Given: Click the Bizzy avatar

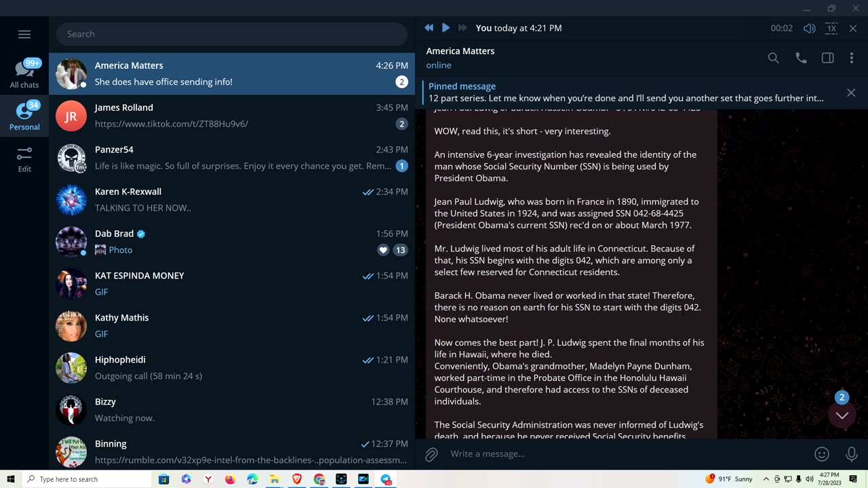Looking at the screenshot, I should [71, 410].
